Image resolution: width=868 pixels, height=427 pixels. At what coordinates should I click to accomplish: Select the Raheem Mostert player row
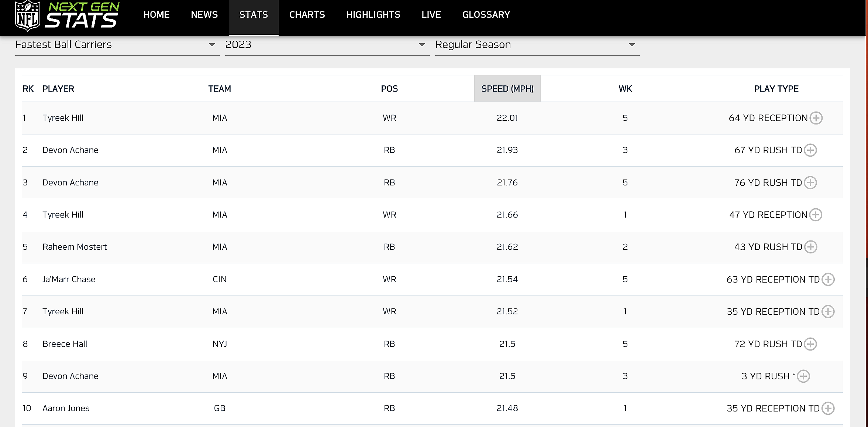75,247
